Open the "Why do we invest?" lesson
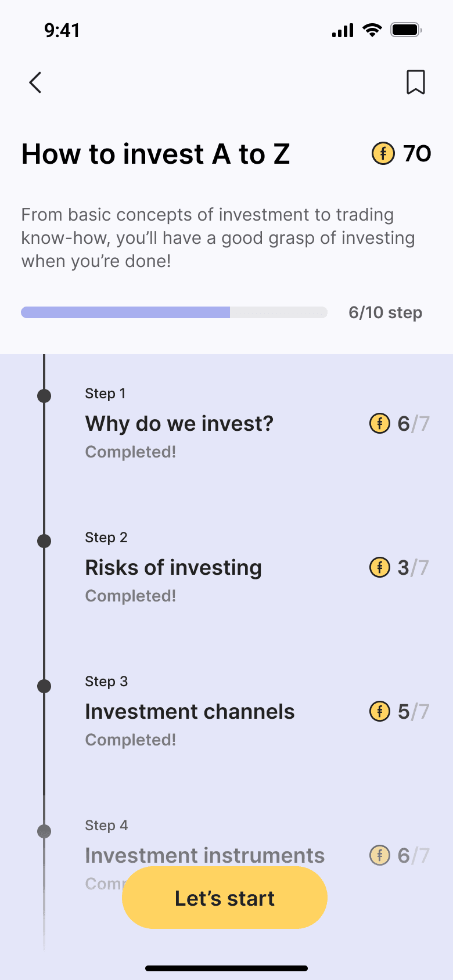The image size is (453, 980). click(179, 424)
